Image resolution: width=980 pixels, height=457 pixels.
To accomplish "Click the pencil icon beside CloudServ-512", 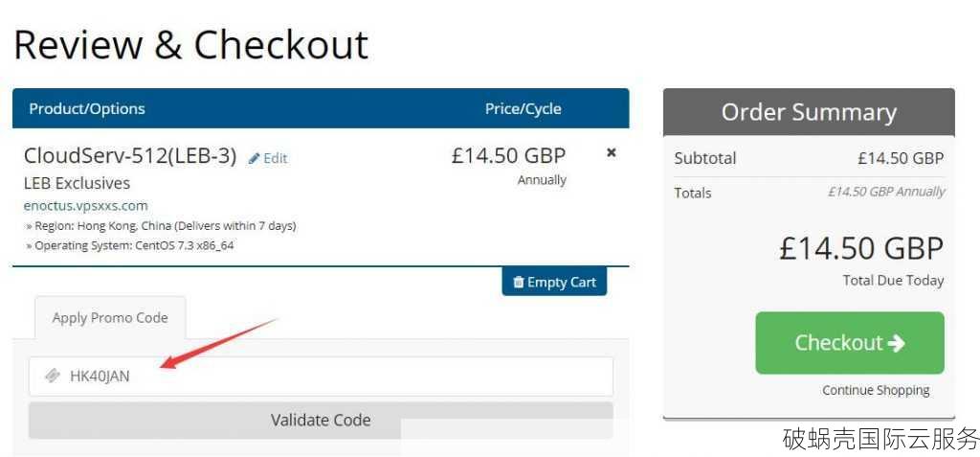I will (254, 158).
